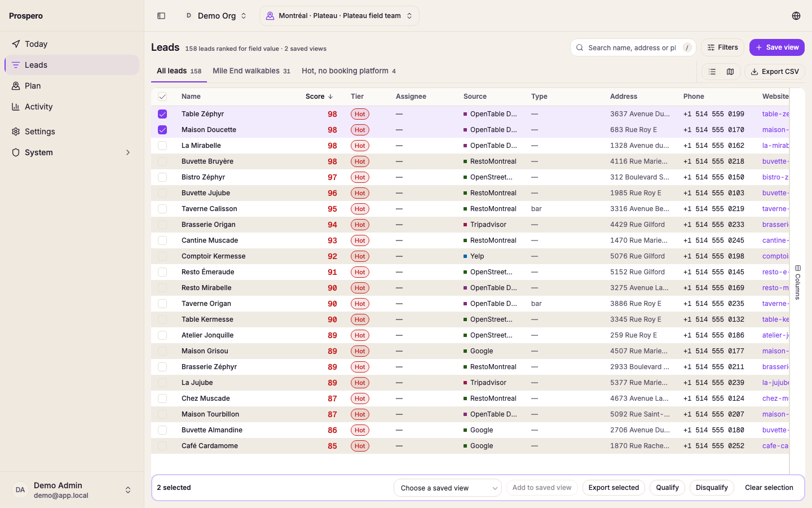Check the Taverne Calisson row checkbox
This screenshot has height=508, width=812.
click(162, 209)
